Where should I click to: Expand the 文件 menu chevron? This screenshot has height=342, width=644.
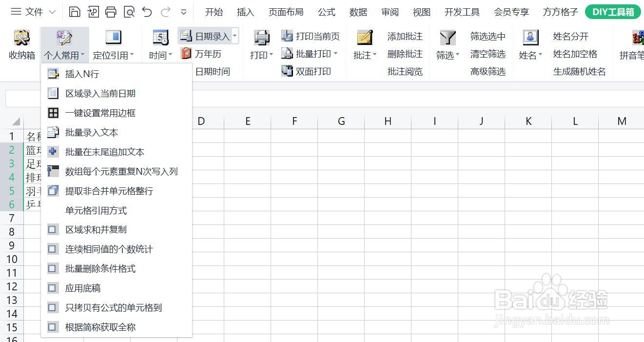pyautogui.click(x=51, y=11)
